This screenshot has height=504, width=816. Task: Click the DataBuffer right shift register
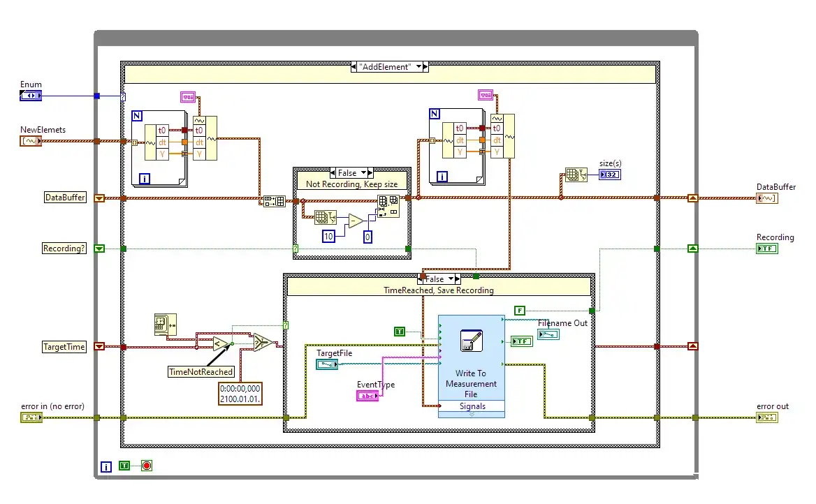[x=692, y=198]
